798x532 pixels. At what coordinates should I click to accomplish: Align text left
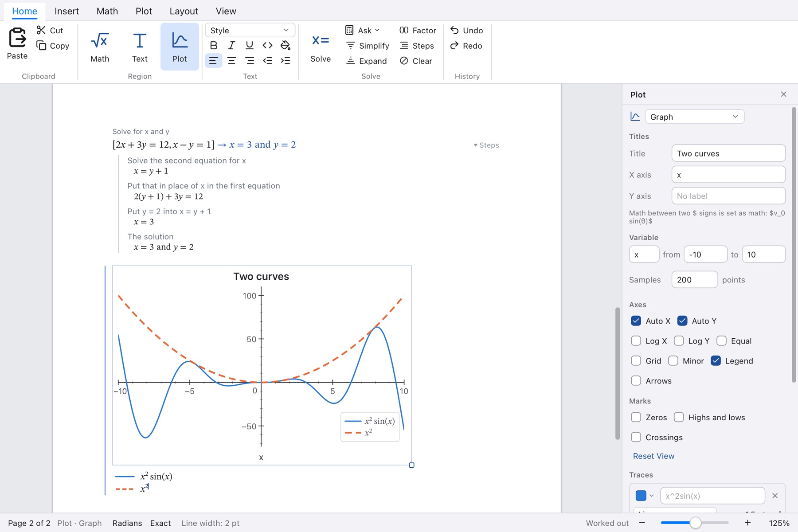[x=214, y=61]
